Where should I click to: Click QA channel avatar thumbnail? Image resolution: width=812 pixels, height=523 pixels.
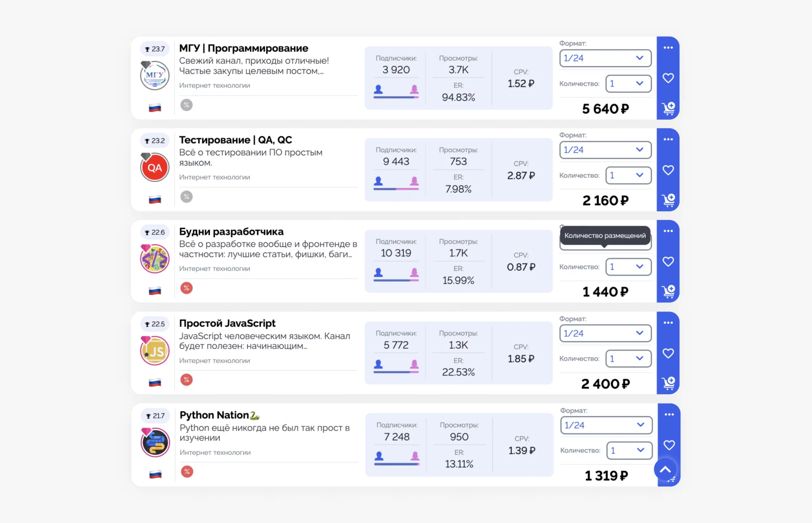click(x=155, y=167)
